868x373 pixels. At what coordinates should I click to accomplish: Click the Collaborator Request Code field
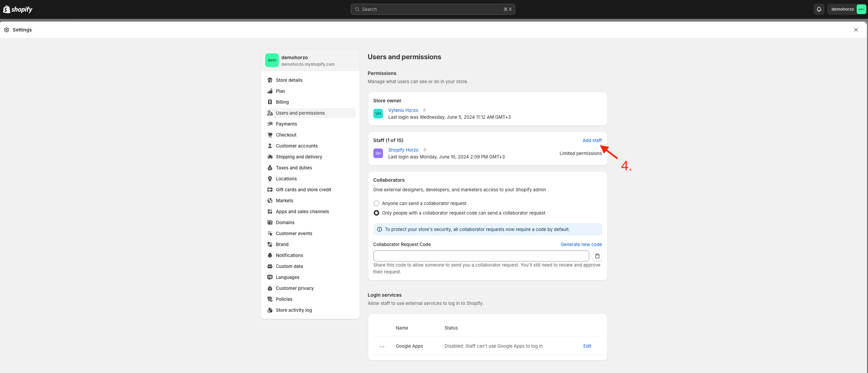coord(481,256)
